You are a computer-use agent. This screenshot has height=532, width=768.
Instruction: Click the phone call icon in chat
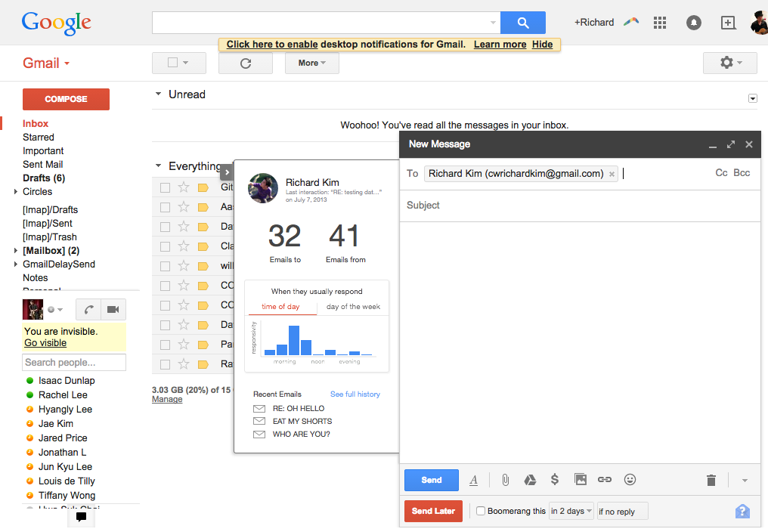pos(88,310)
